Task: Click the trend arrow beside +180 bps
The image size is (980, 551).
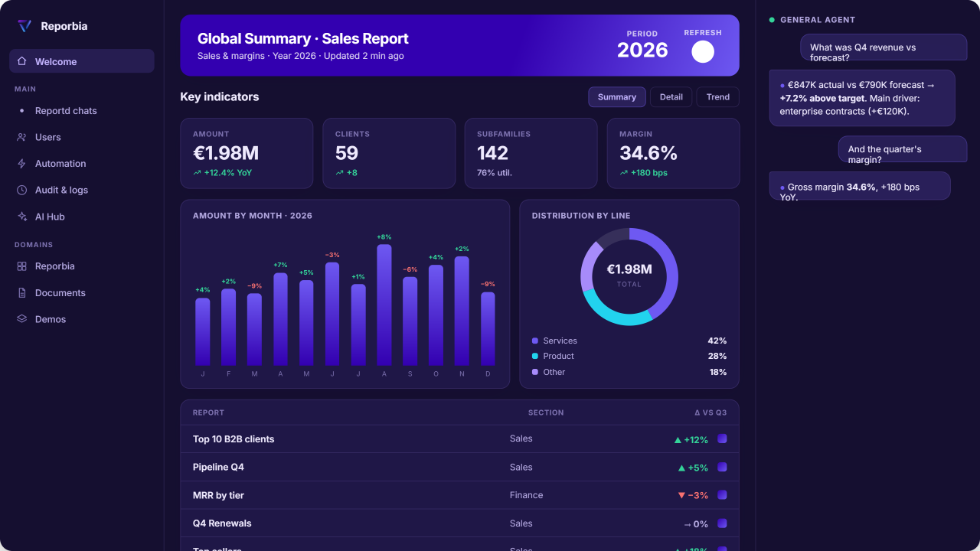Action: (x=623, y=173)
